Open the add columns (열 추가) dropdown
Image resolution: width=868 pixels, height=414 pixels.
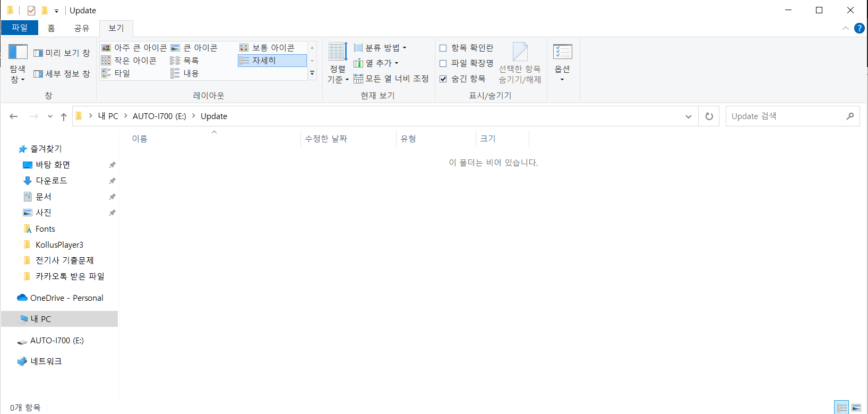(x=376, y=63)
